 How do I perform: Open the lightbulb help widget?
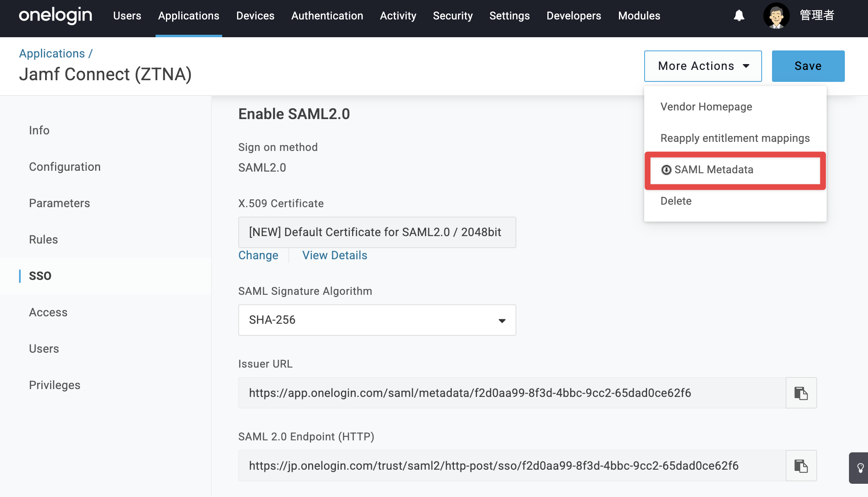tap(860, 468)
